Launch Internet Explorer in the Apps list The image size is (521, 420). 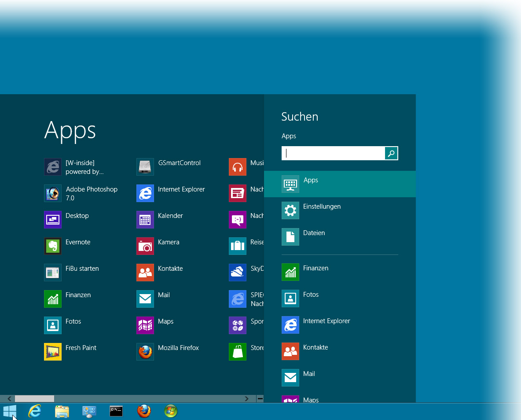(x=145, y=193)
